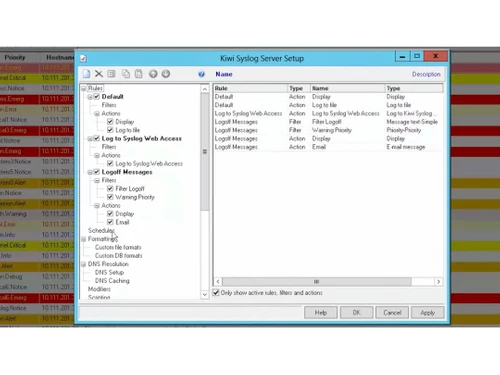The height and width of the screenshot is (375, 500).
Task: Select the Filter Logoff row in rules list
Action: [x=328, y=122]
